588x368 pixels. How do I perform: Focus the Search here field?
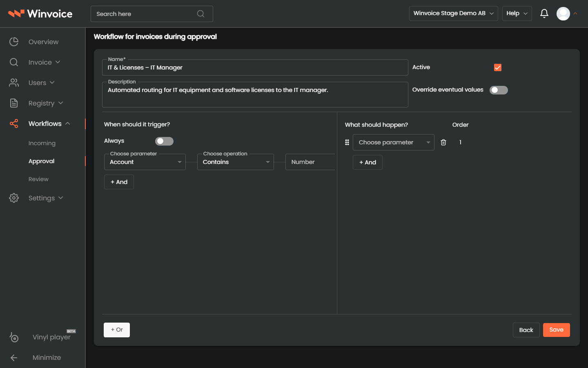pyautogui.click(x=152, y=14)
